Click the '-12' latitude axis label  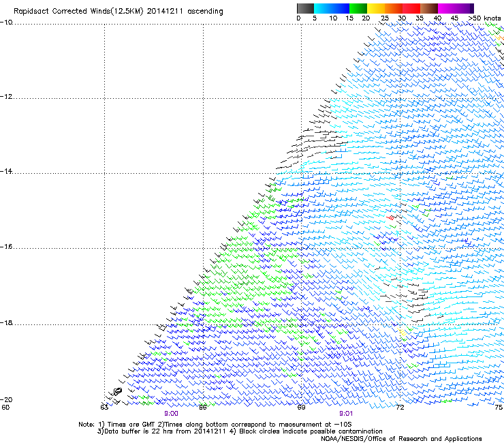pos(6,97)
